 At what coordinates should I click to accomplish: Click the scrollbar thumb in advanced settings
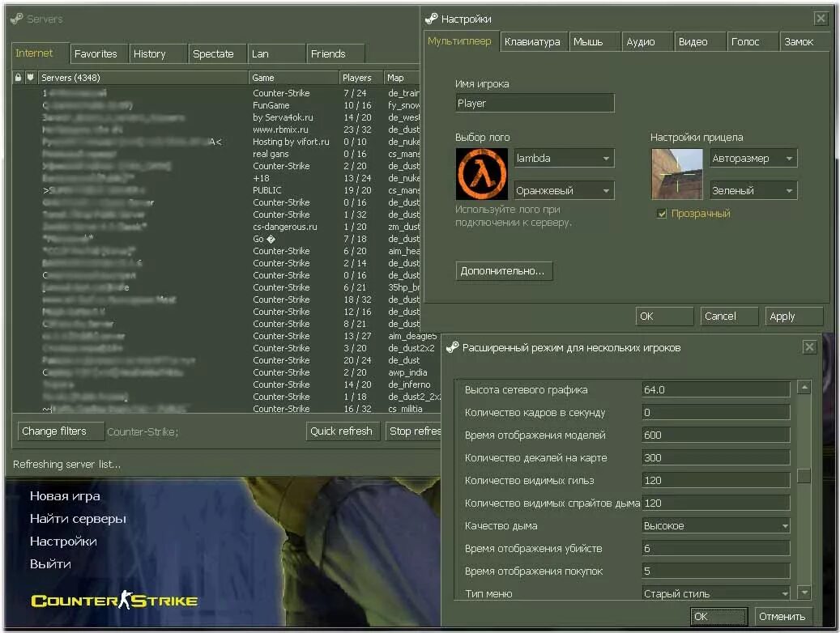(x=804, y=475)
